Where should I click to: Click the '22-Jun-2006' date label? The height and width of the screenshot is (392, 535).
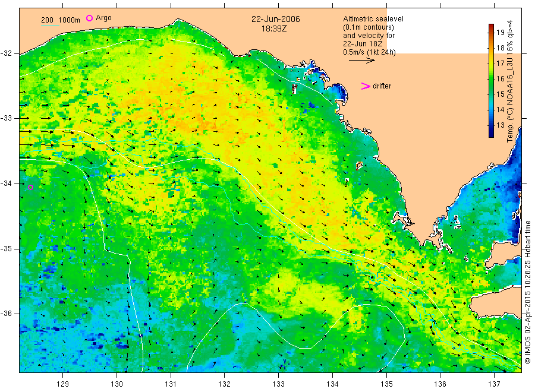pyautogui.click(x=276, y=19)
